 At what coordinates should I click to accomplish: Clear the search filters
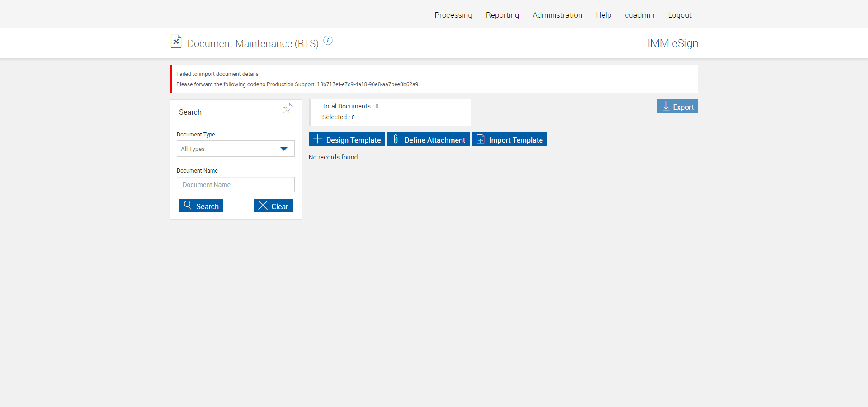coord(274,206)
